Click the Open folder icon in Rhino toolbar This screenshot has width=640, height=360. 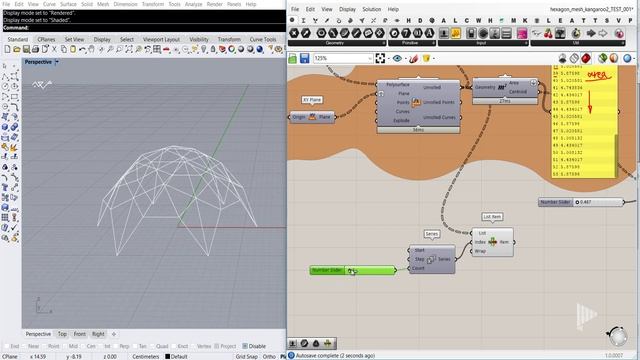tap(17, 49)
